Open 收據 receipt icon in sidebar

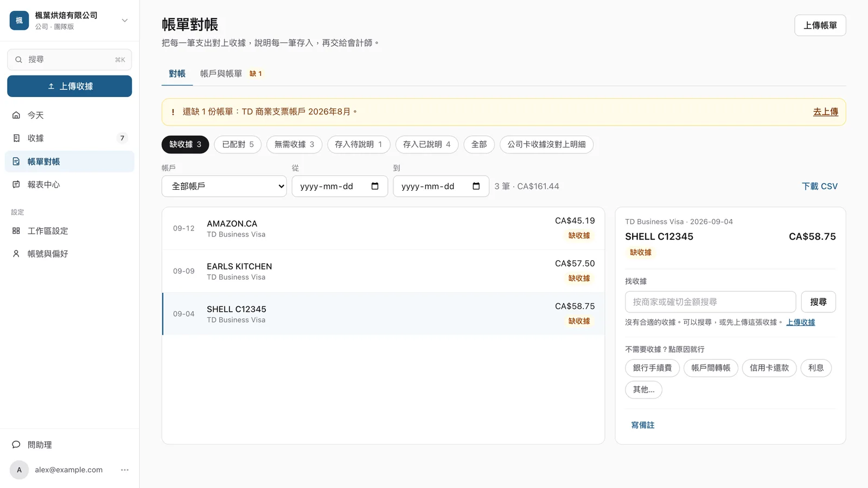tap(16, 138)
